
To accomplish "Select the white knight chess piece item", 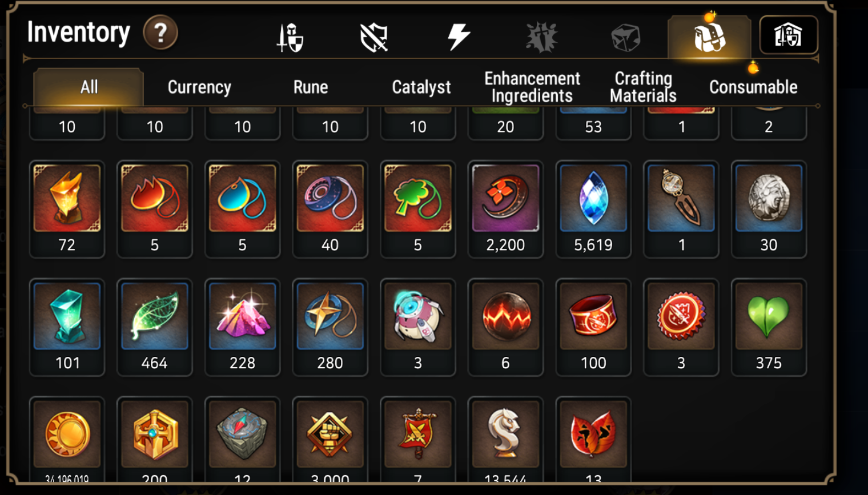I will pos(505,440).
